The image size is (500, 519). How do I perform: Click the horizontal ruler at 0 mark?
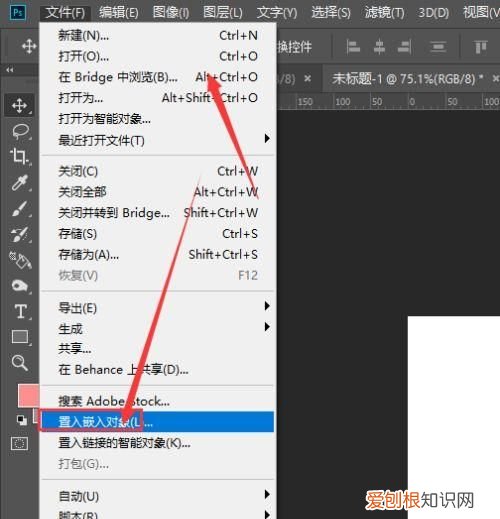tap(412, 101)
